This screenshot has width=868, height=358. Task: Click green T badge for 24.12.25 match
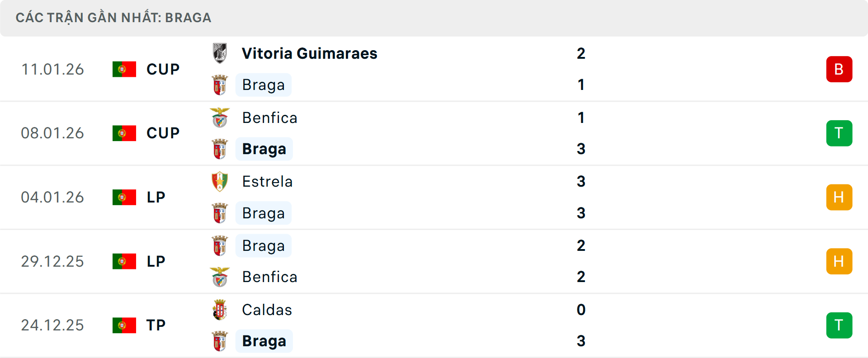click(x=839, y=325)
